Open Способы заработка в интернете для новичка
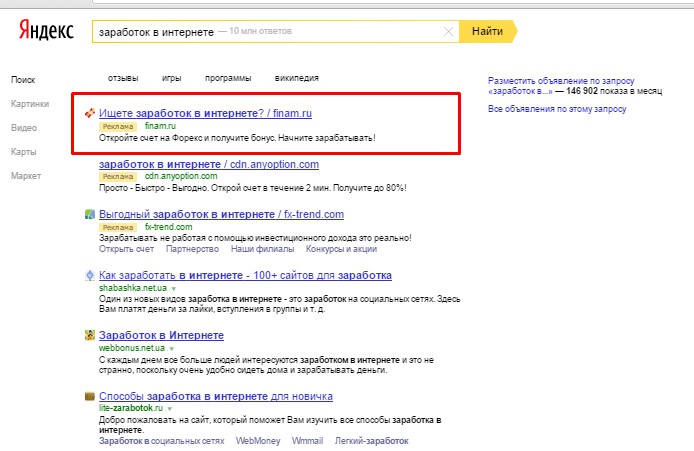The width and height of the screenshot is (694, 451). pyautogui.click(x=216, y=396)
